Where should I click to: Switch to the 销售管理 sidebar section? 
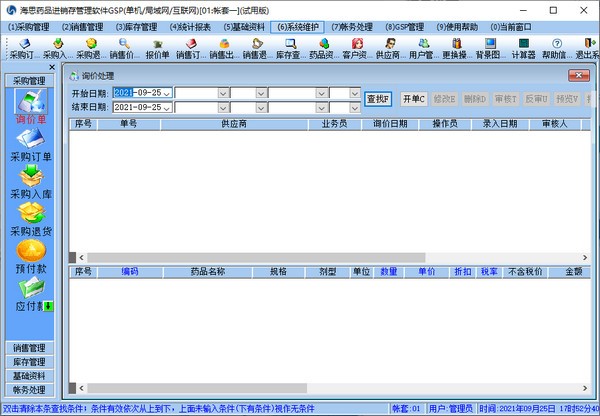pyautogui.click(x=29, y=347)
